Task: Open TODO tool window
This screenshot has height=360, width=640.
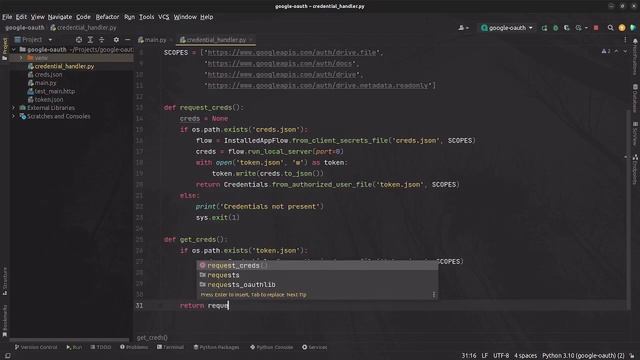Action: tap(101, 347)
